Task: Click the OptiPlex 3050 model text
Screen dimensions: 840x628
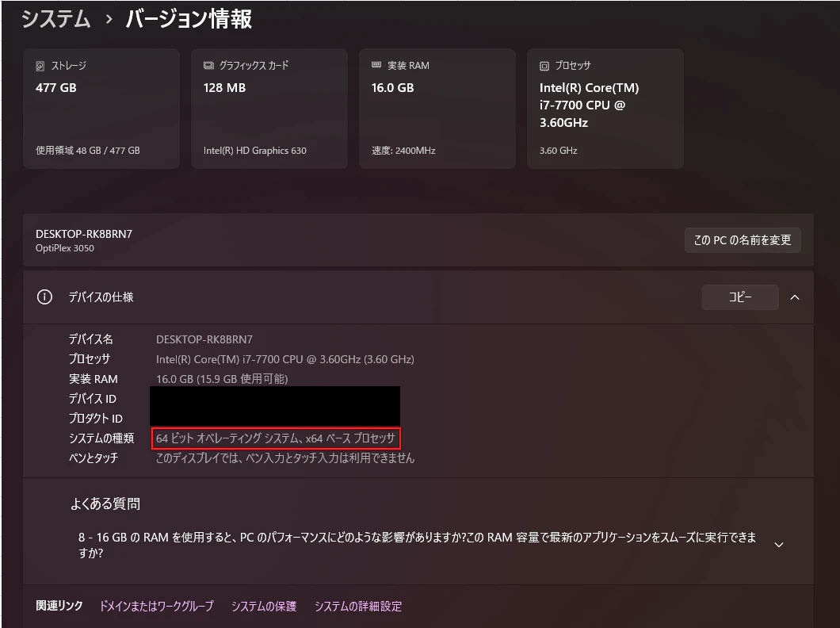Action: click(x=65, y=248)
